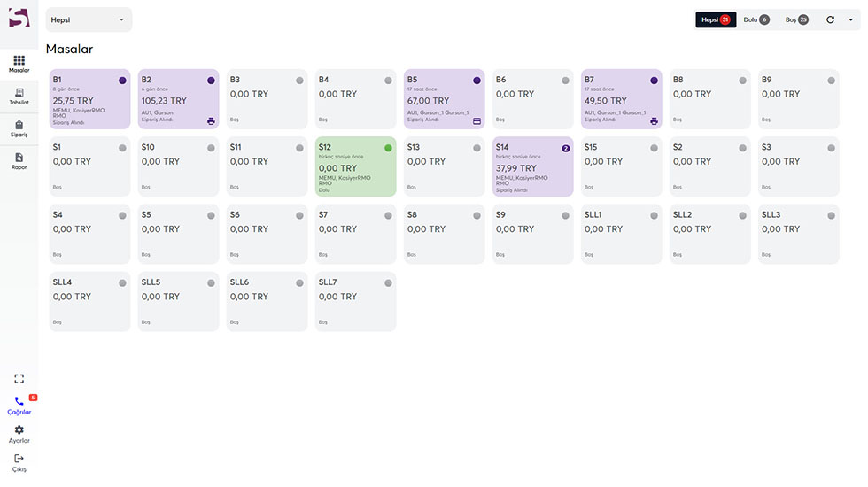This screenshot has width=868, height=487.
Task: Click printer icon on table B2
Action: coord(211,121)
